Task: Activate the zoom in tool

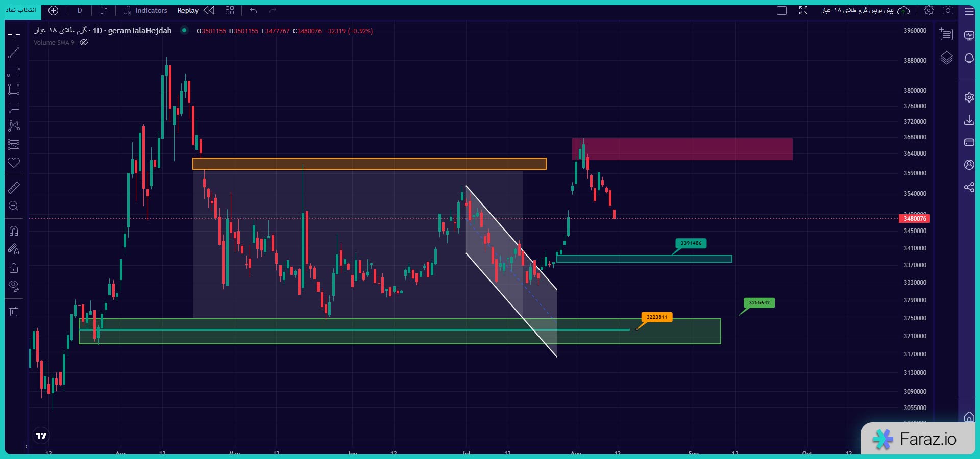Action: [14, 206]
